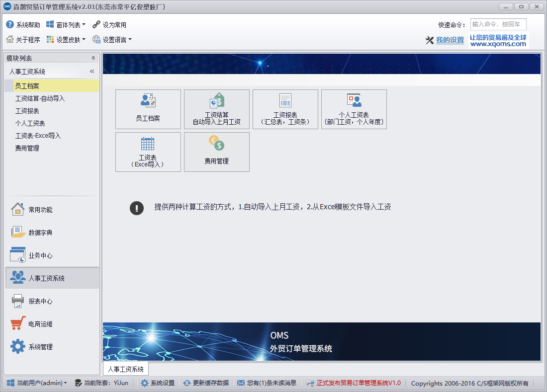This screenshot has height=392, width=547.
Task: Open the 个人工资表 tile icon
Action: 354,109
